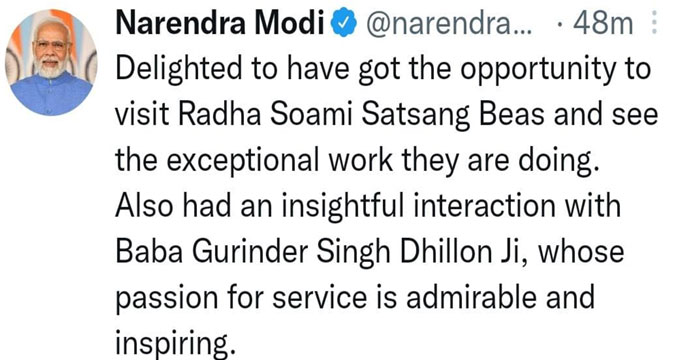680x360 pixels.
Task: Click the display name Narendra Modi
Action: click(x=220, y=23)
